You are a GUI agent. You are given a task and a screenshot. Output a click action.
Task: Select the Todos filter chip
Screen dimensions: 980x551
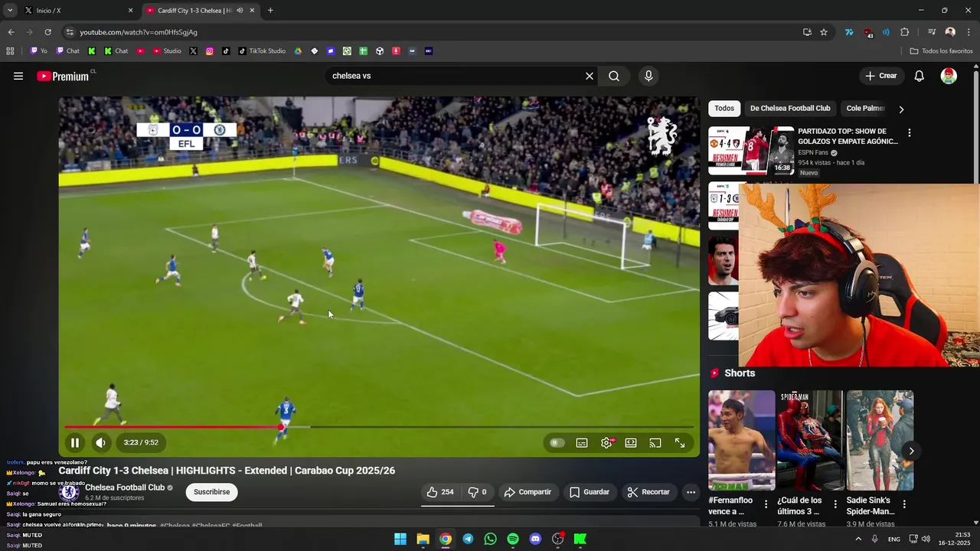724,109
